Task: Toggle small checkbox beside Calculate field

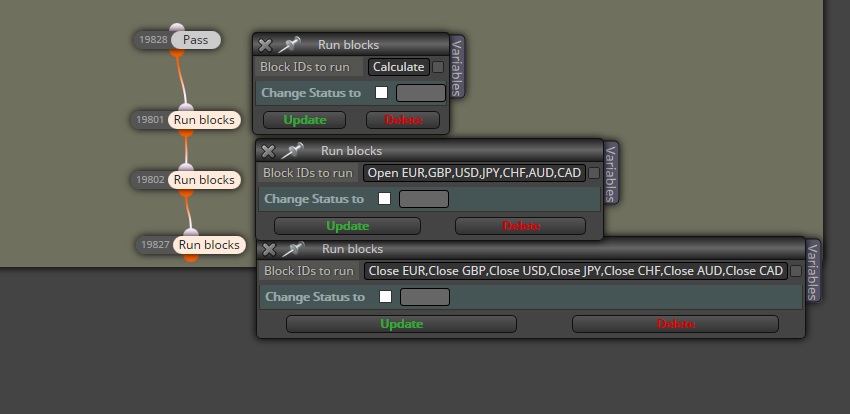Action: pos(438,67)
